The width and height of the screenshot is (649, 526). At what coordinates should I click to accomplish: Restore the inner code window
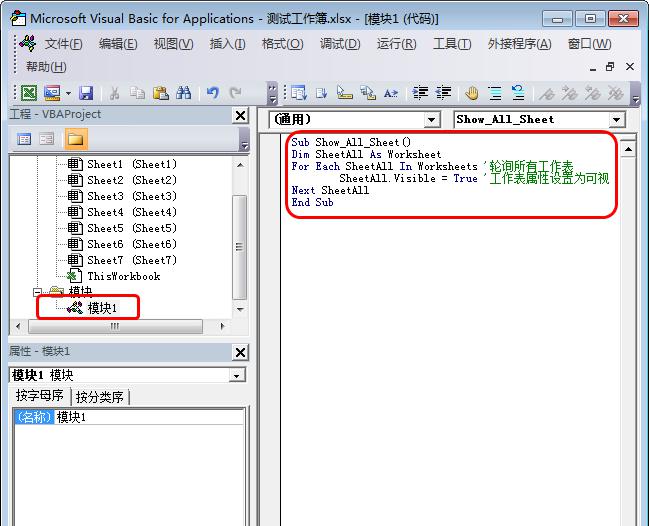click(x=610, y=67)
